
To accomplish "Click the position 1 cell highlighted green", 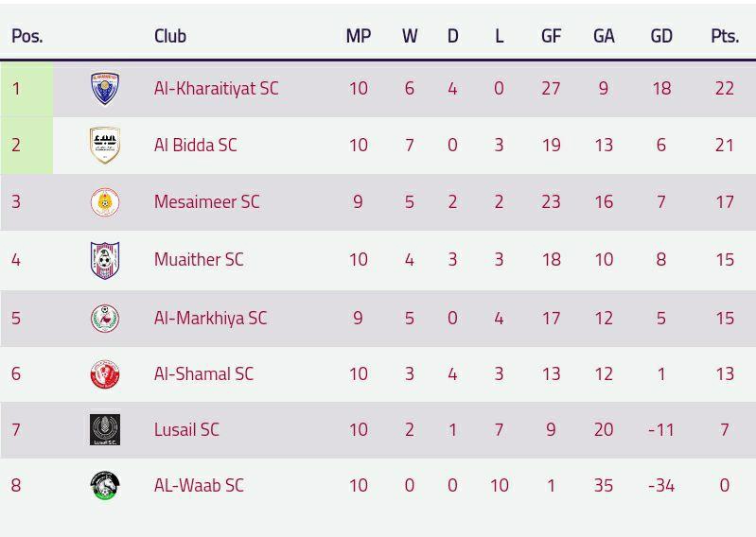I will tap(26, 89).
